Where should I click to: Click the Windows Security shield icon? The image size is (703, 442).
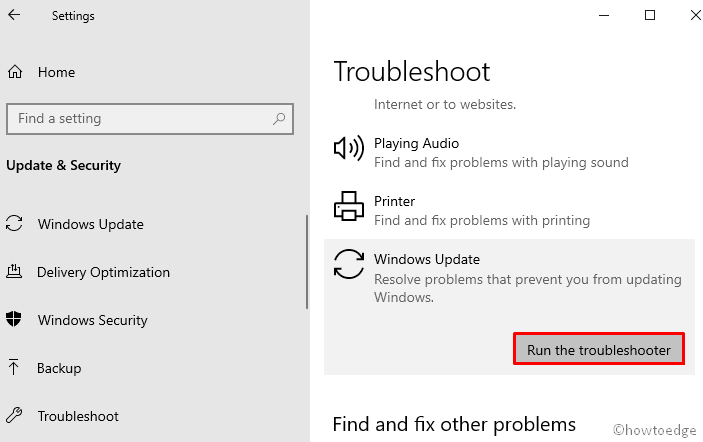[x=14, y=320]
